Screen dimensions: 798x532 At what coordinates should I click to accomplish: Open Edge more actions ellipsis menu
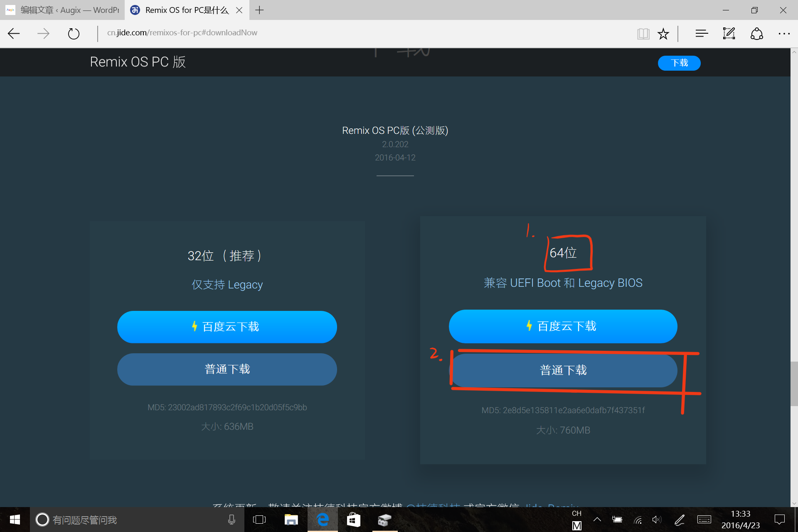(x=784, y=34)
